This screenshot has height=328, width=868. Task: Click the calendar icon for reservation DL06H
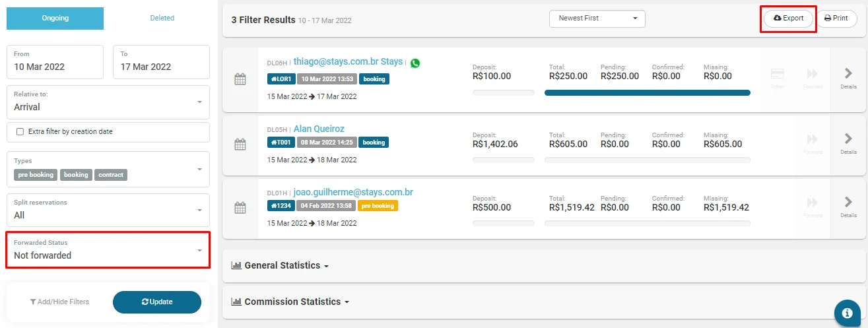tap(240, 79)
